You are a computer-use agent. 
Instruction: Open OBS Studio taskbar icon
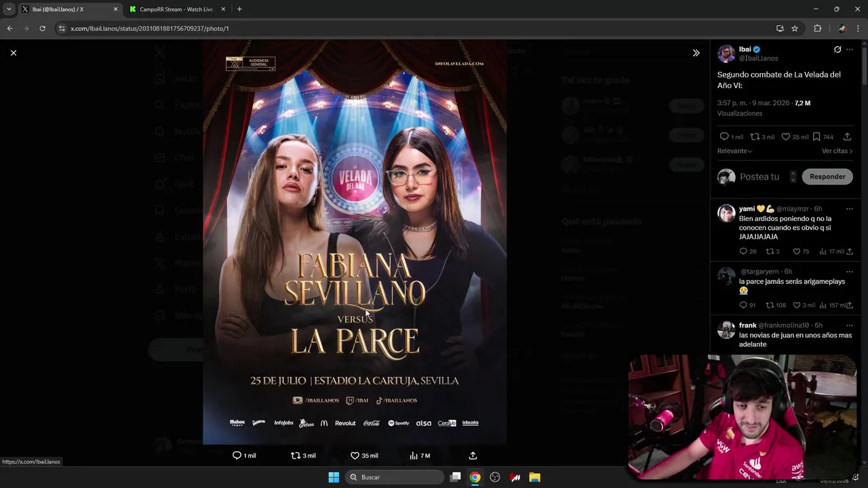click(495, 477)
